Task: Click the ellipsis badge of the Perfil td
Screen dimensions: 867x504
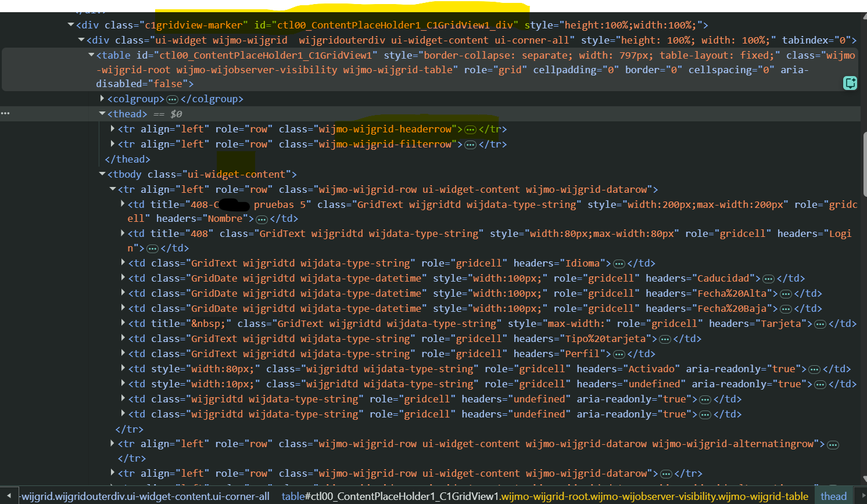Action: pos(619,354)
